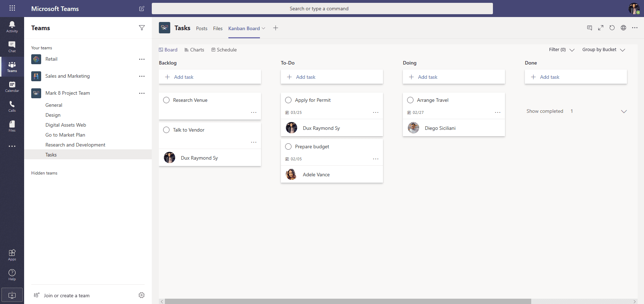Click Join or create a team

[x=67, y=295]
